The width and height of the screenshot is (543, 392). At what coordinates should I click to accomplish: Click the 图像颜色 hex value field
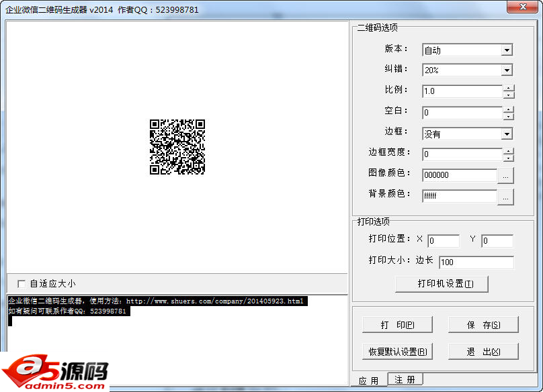pos(459,175)
